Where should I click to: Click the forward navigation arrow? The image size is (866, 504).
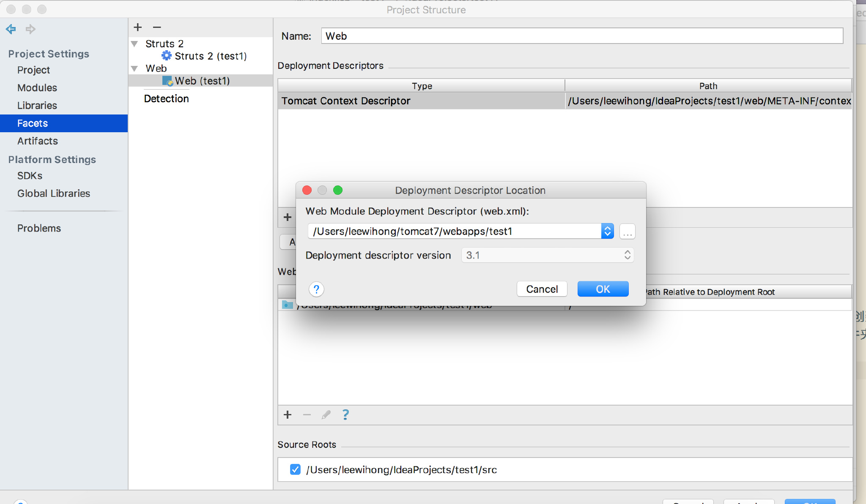pyautogui.click(x=30, y=29)
